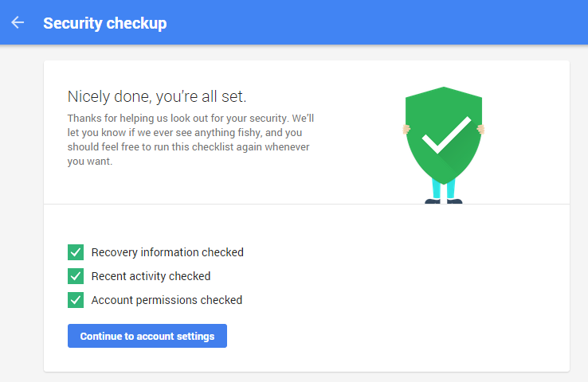Toggle the Account permissions checked checkbox
The height and width of the screenshot is (382, 588).
pyautogui.click(x=76, y=300)
